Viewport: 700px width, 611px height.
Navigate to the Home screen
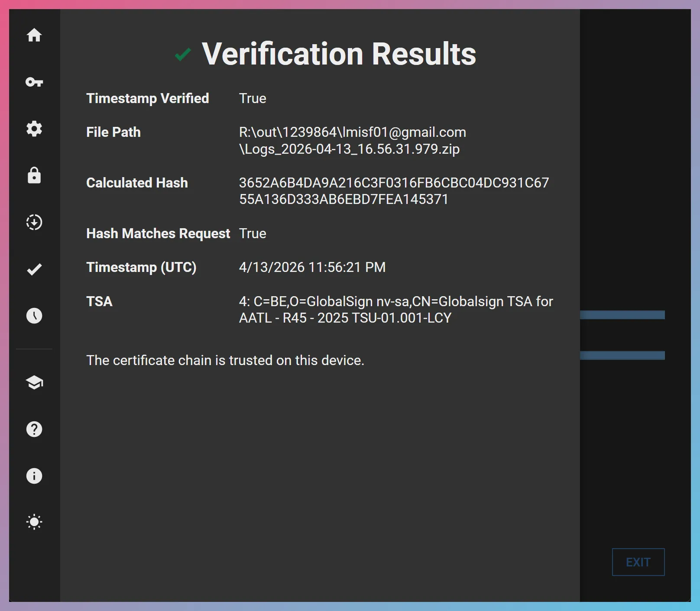coord(34,36)
